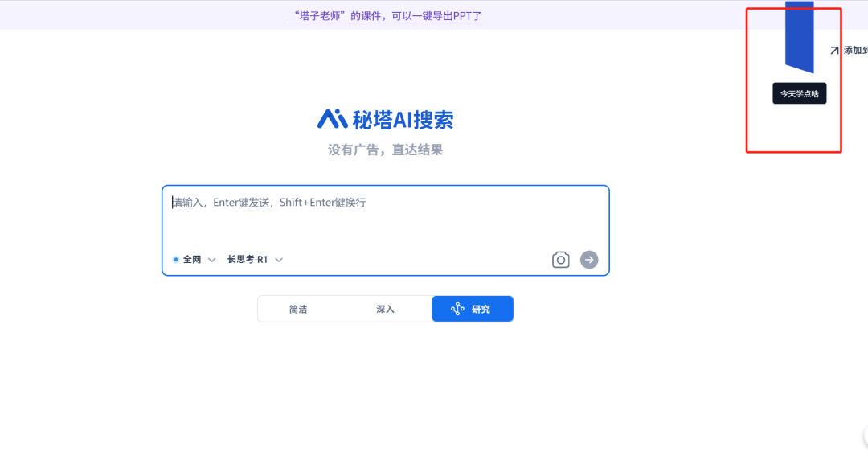Image resolution: width=868 pixels, height=472 pixels.
Task: Open the 塔子老师 courseware PPT banner link
Action: click(x=384, y=15)
